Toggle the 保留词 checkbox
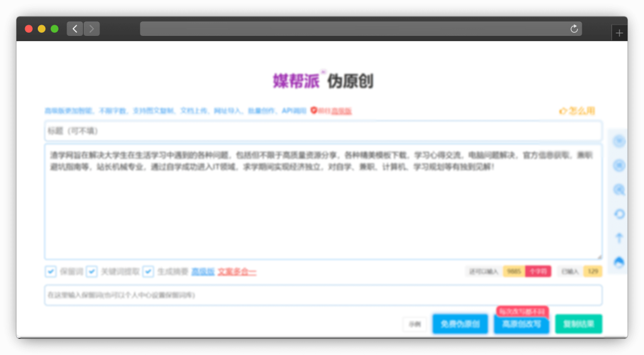 pyautogui.click(x=51, y=272)
